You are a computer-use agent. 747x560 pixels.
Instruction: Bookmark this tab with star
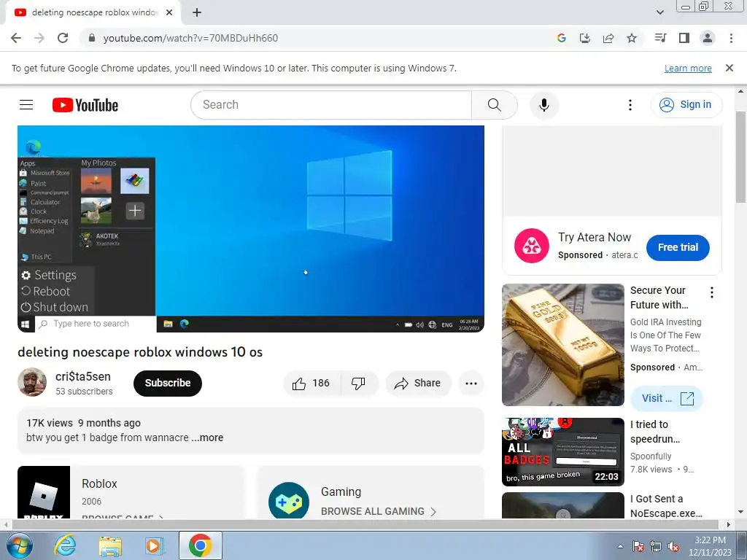pos(632,38)
